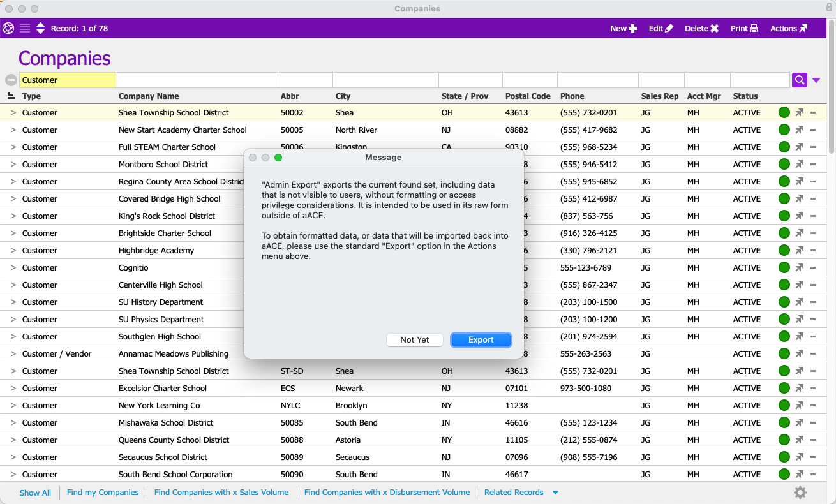Click the gray minus icon left of Customer filter

[x=11, y=80]
